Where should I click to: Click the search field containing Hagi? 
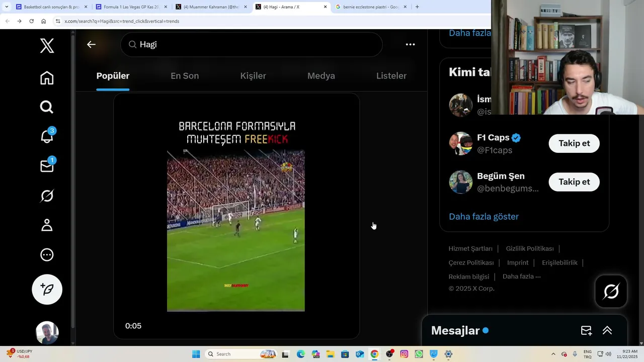[252, 44]
